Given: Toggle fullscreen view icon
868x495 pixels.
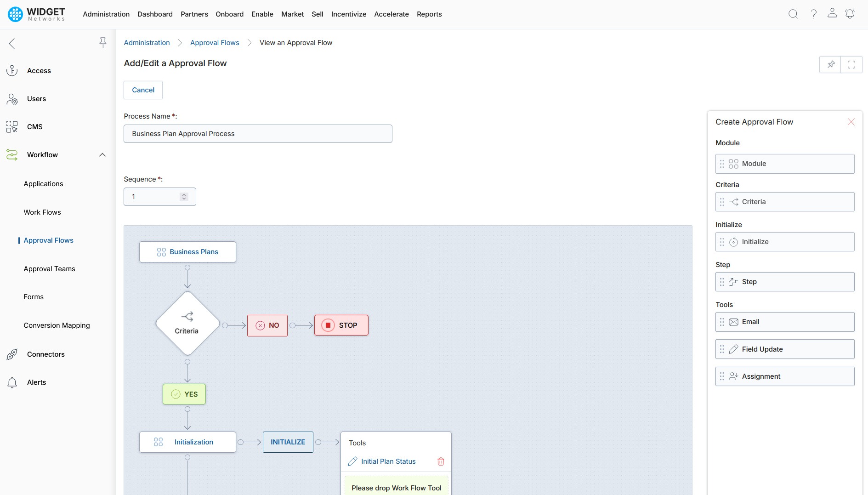Looking at the screenshot, I should click(x=851, y=65).
